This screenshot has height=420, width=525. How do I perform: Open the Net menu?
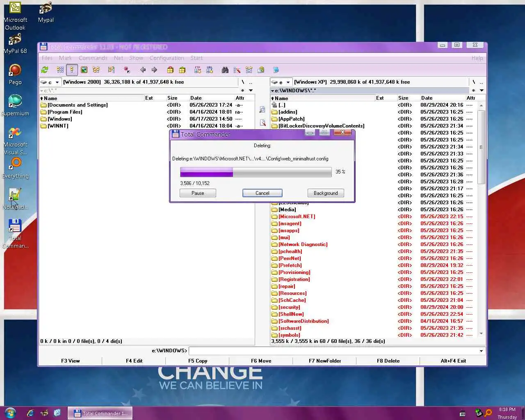coord(119,58)
